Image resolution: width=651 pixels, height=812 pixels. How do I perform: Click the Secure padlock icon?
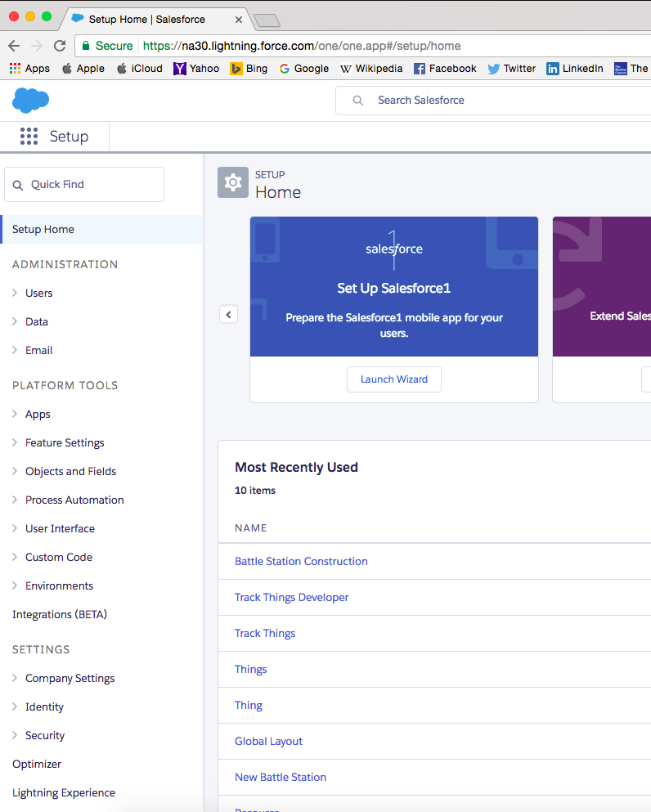[x=86, y=46]
